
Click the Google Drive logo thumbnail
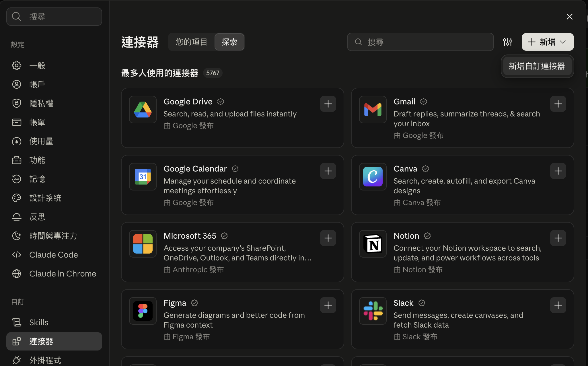coord(143,110)
